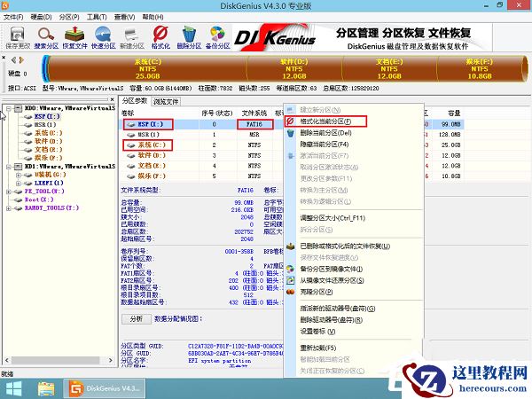Screen dimensions: 532x399
Task: Select 软件(D:) segment on the disk bar
Action: tap(294, 69)
